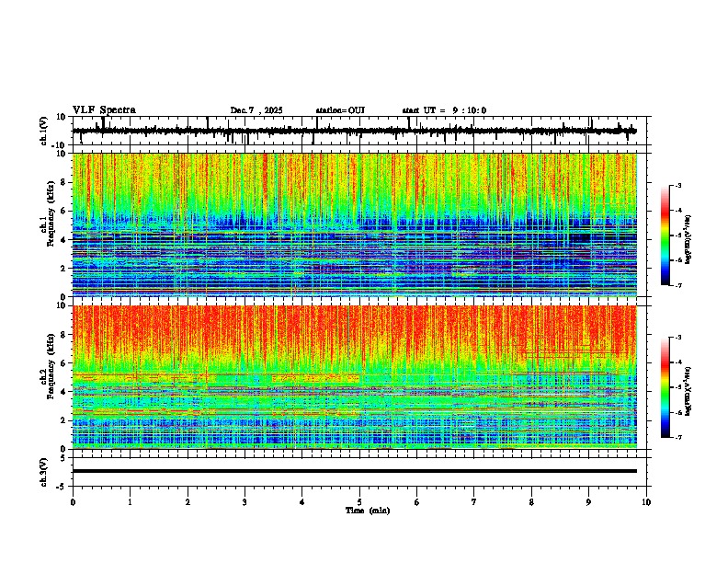Click the VLF Spectra title
The width and height of the screenshot is (728, 563).
[x=104, y=109]
